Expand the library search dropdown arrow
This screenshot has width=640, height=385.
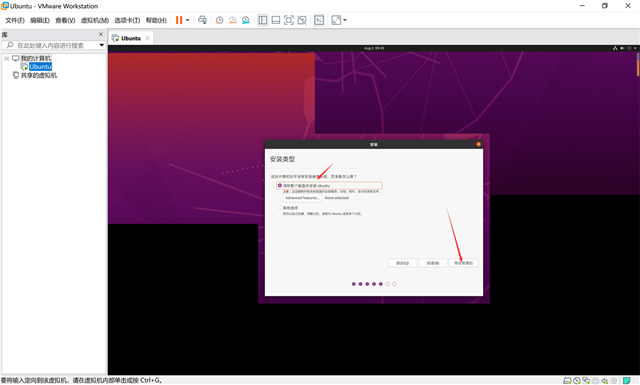[102, 45]
